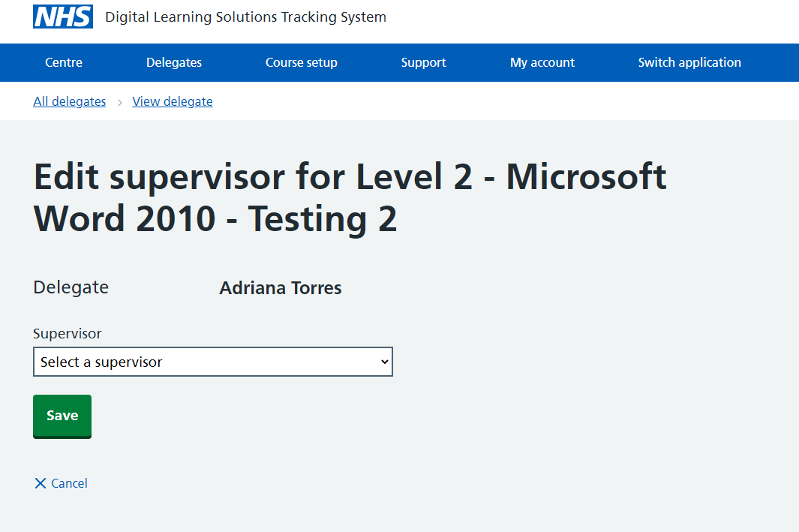Screen dimensions: 799x532
Task: Click the Supervisor field label
Action: tap(68, 333)
